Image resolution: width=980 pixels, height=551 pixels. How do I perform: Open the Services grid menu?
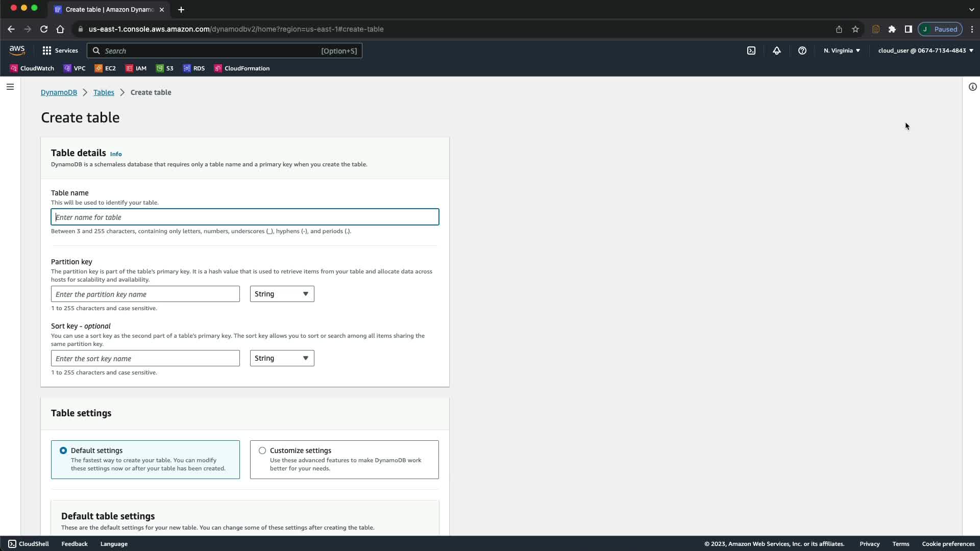[60, 51]
